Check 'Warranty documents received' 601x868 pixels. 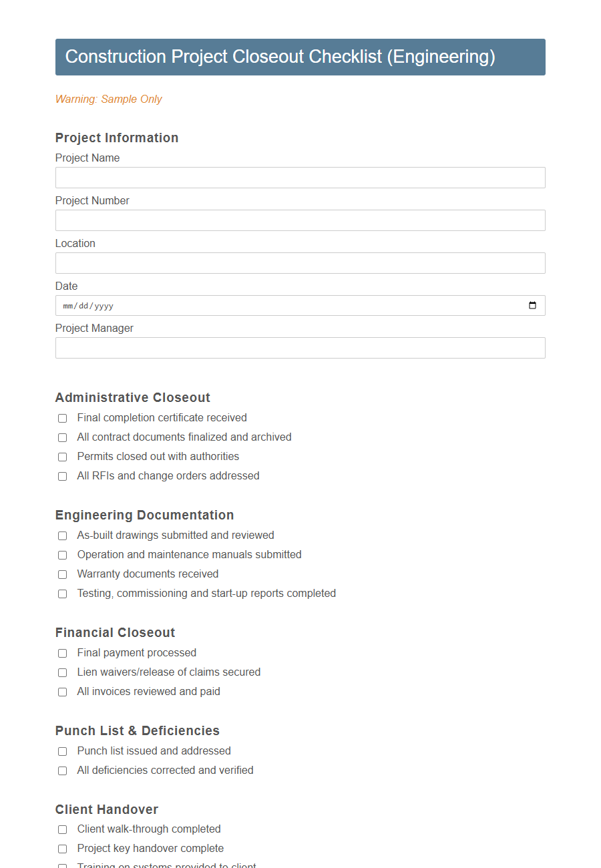click(x=62, y=574)
